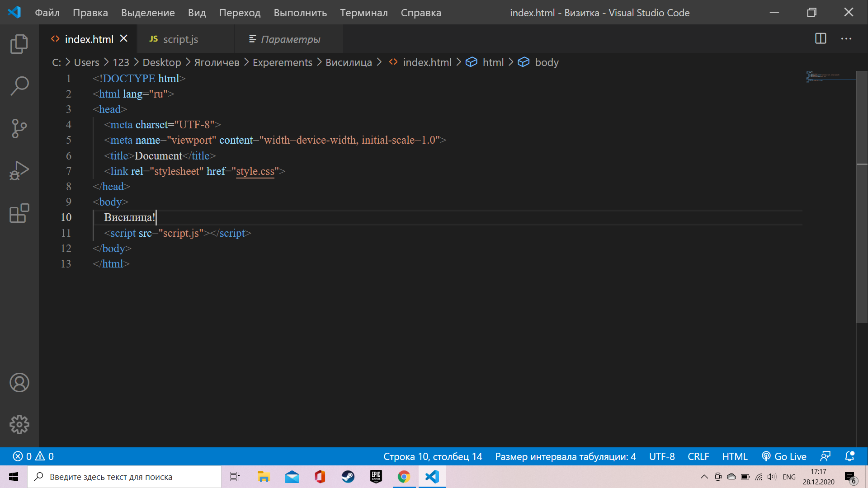This screenshot has width=868, height=488.
Task: Expand the Experements breadcrumb
Action: [x=282, y=62]
